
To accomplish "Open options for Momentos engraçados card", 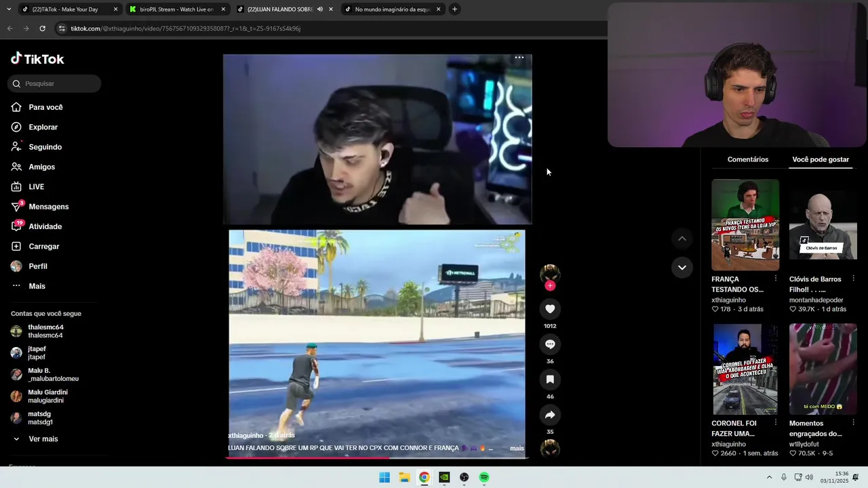I will 853,423.
